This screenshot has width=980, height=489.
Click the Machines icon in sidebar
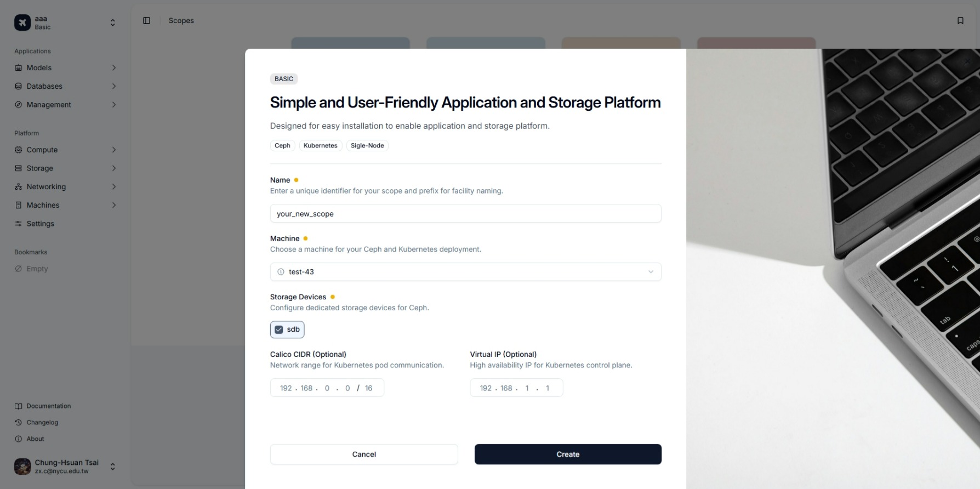click(19, 205)
